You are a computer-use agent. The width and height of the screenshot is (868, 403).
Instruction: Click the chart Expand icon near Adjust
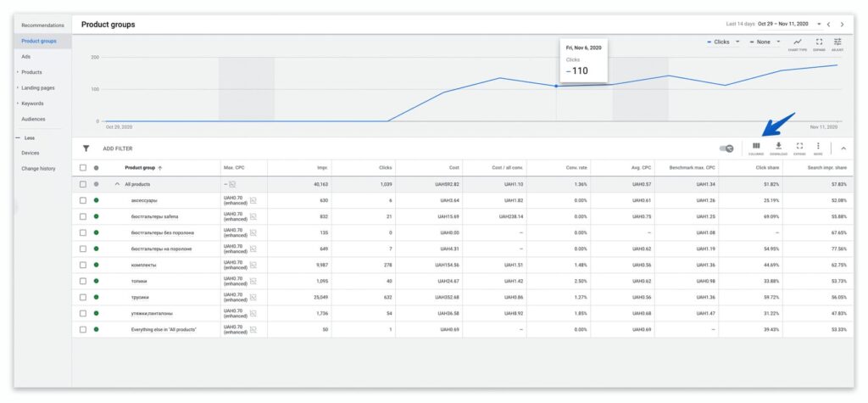pyautogui.click(x=820, y=44)
